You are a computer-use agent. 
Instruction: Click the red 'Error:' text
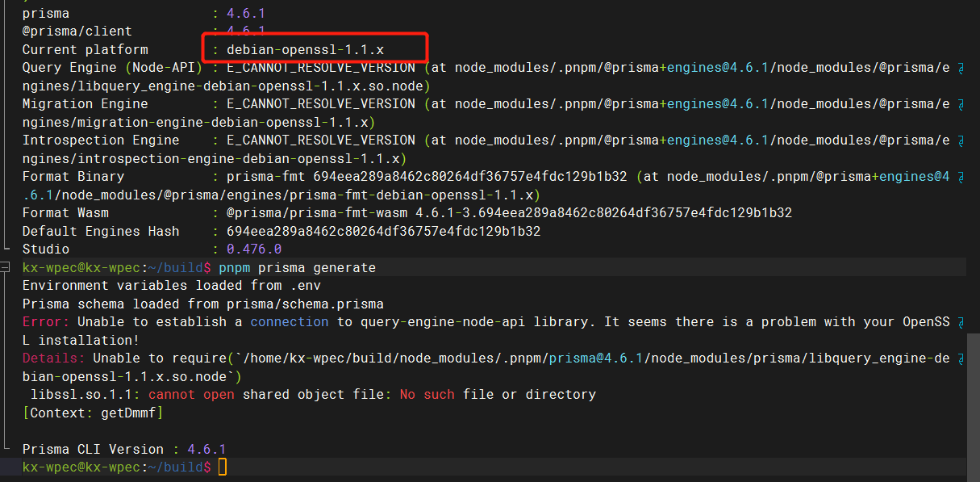[46, 321]
